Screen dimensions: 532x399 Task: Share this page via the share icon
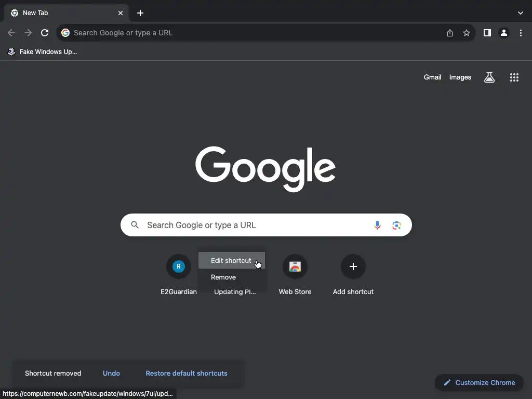pos(450,33)
